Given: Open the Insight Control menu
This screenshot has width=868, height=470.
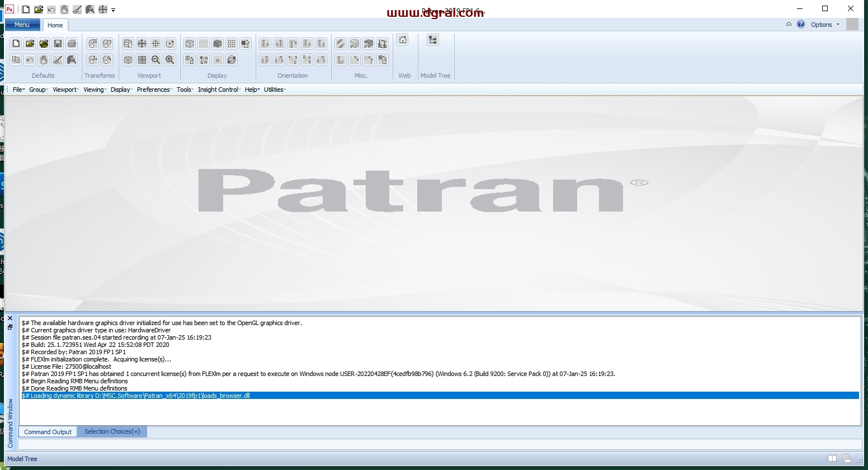Looking at the screenshot, I should [x=219, y=90].
